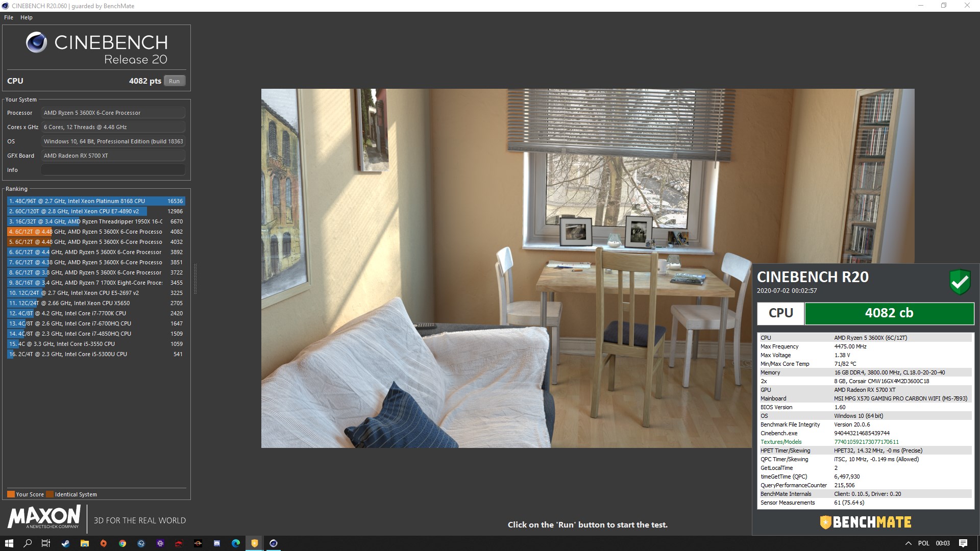
Task: Select the Processor field showing AMD Ryzen 5 3600X
Action: pyautogui.click(x=113, y=113)
